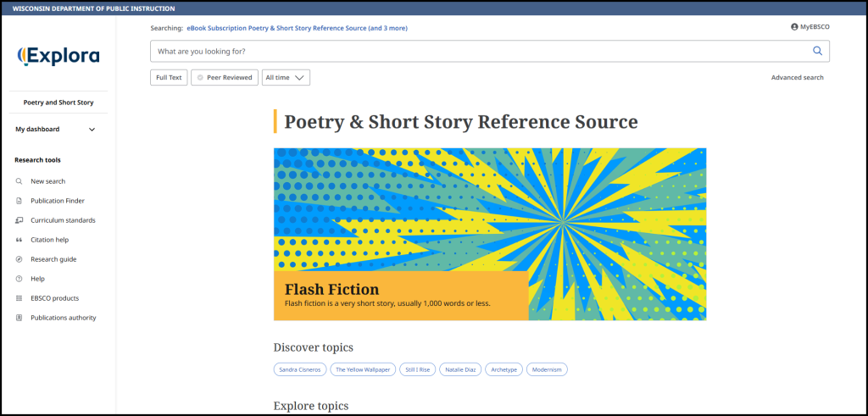
Task: Select the Sandra Cisneros topic chip
Action: click(x=300, y=369)
